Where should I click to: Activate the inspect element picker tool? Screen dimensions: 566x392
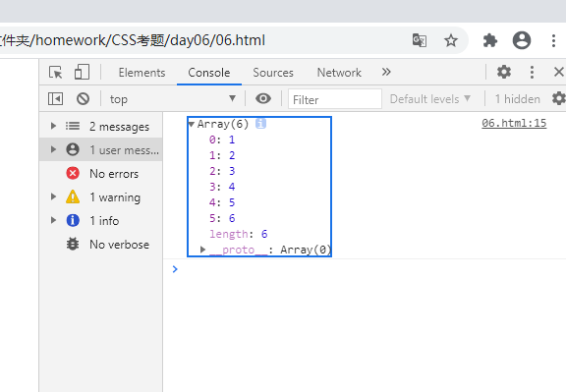(x=56, y=72)
